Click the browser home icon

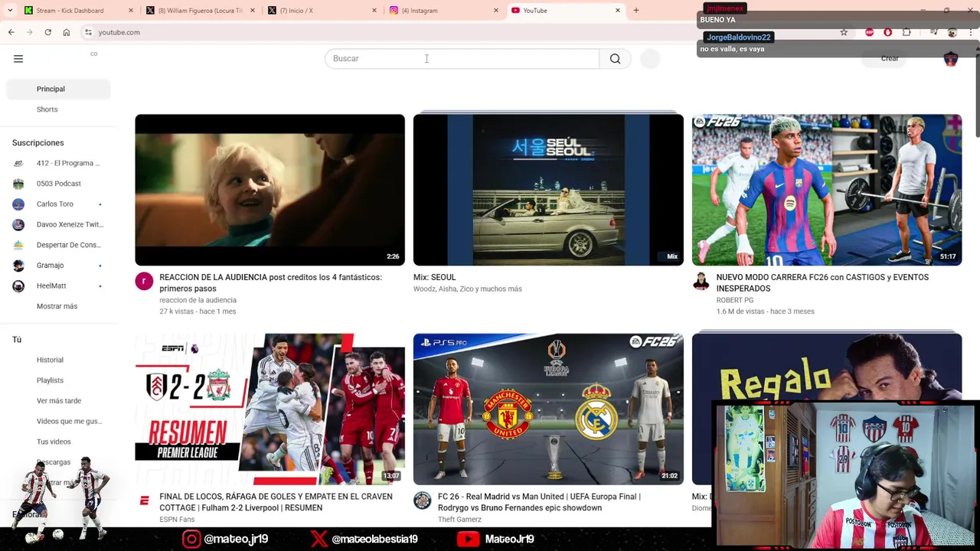[67, 32]
